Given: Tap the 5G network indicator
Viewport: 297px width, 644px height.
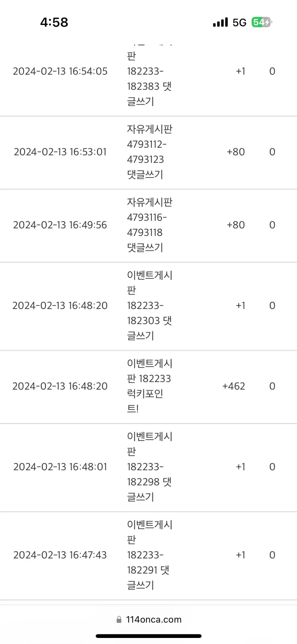Looking at the screenshot, I should tap(239, 22).
